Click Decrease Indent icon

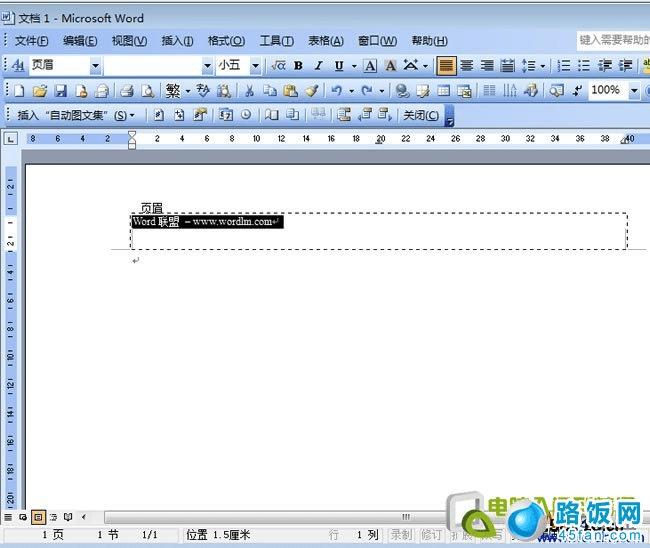(x=605, y=66)
